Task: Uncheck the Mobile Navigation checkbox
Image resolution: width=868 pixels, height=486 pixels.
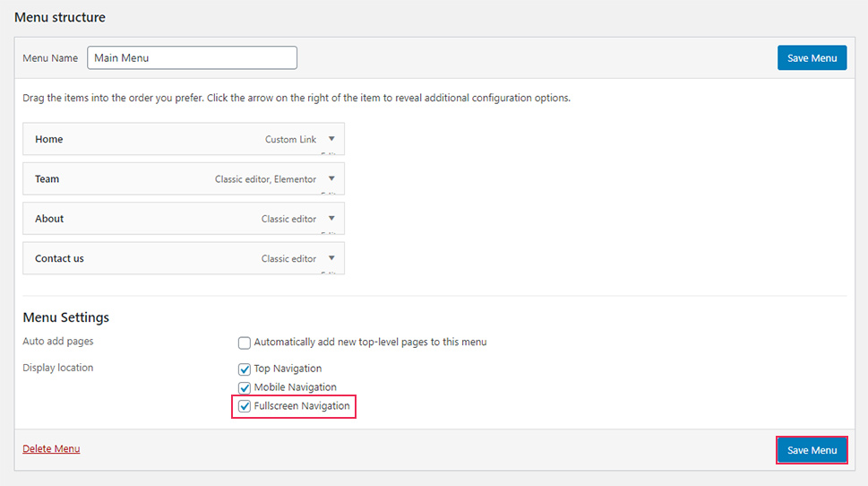Action: pos(245,387)
